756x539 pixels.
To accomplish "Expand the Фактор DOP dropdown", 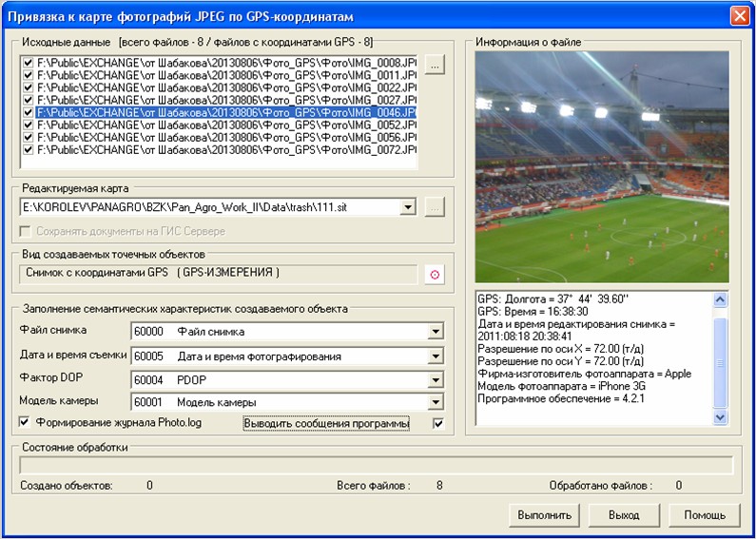I will coord(436,380).
